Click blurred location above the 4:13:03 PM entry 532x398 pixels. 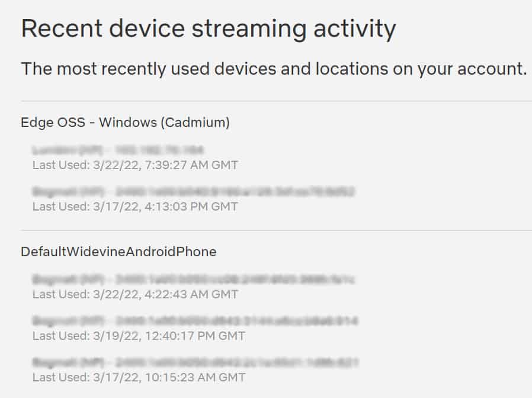(59, 193)
